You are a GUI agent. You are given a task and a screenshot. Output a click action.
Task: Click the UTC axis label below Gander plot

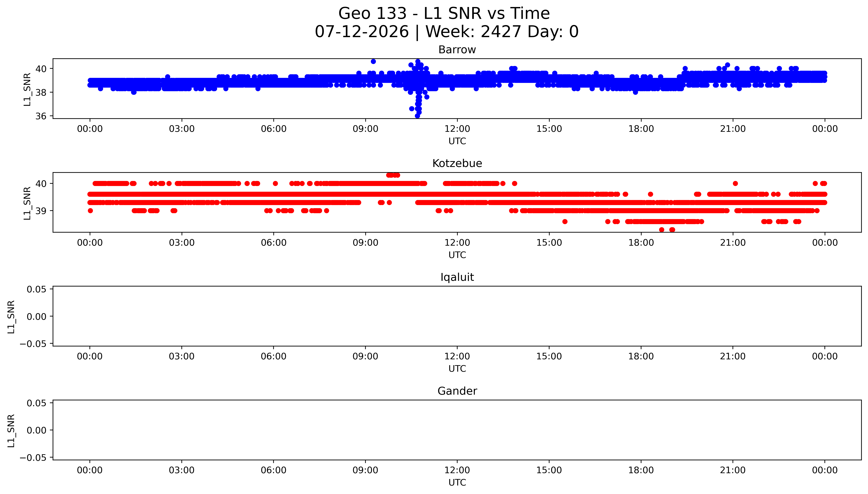coord(457,482)
